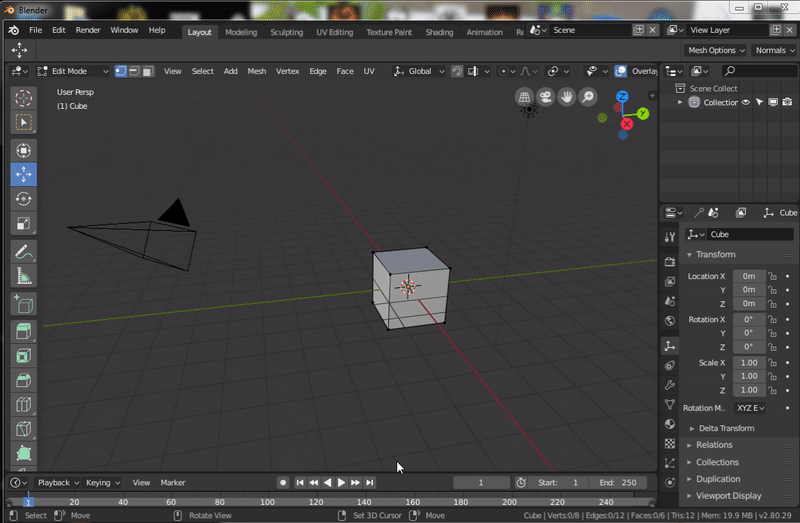Select the Knife tool
This screenshot has height=523, width=800.
23,430
